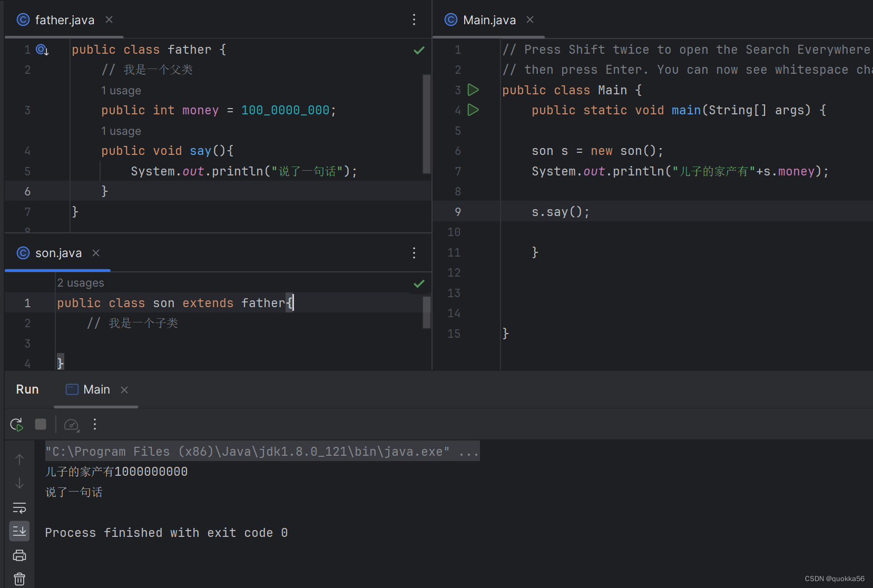Viewport: 873px width, 588px height.
Task: Click line number 6 in father.java gutter
Action: pos(27,191)
